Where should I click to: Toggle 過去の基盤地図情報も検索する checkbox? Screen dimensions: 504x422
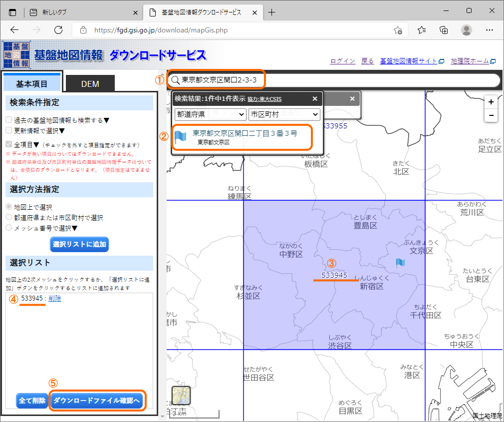pyautogui.click(x=9, y=120)
